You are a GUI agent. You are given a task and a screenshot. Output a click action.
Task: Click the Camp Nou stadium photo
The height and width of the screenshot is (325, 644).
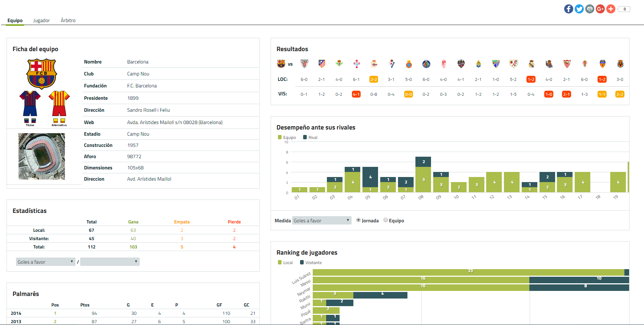click(42, 156)
